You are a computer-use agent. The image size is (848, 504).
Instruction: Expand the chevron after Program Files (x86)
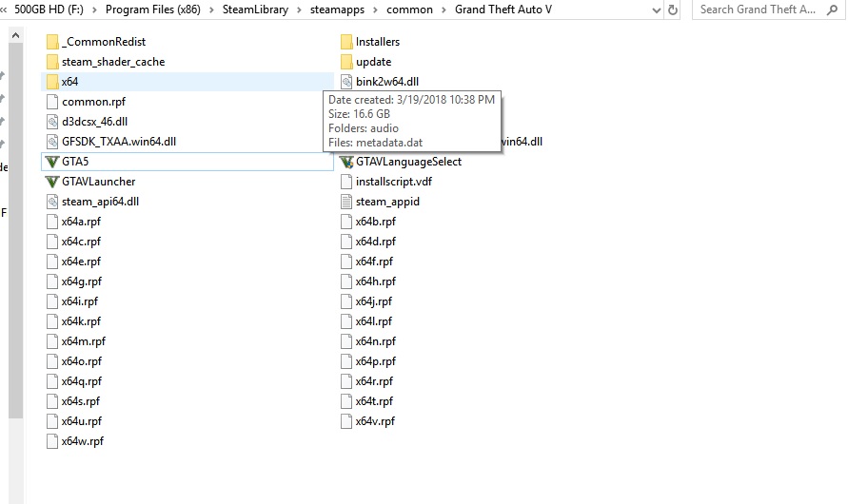(211, 10)
